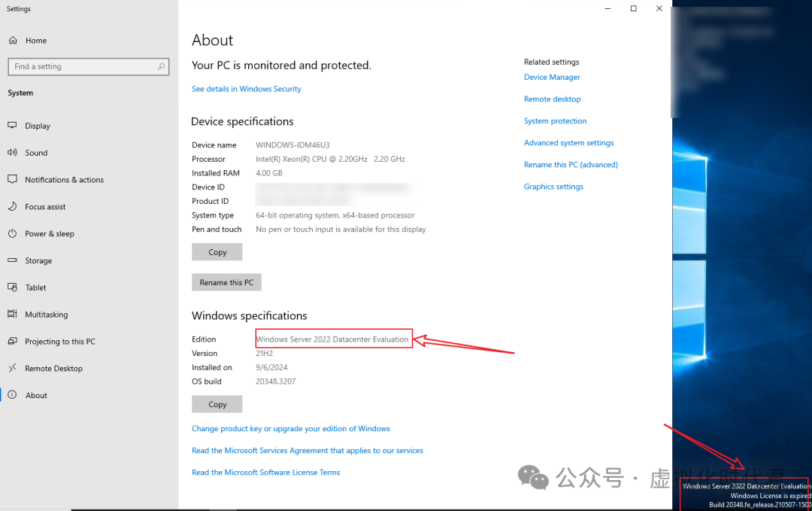The image size is (812, 511).
Task: Open the Microsoft Software License Terms link
Action: [265, 472]
